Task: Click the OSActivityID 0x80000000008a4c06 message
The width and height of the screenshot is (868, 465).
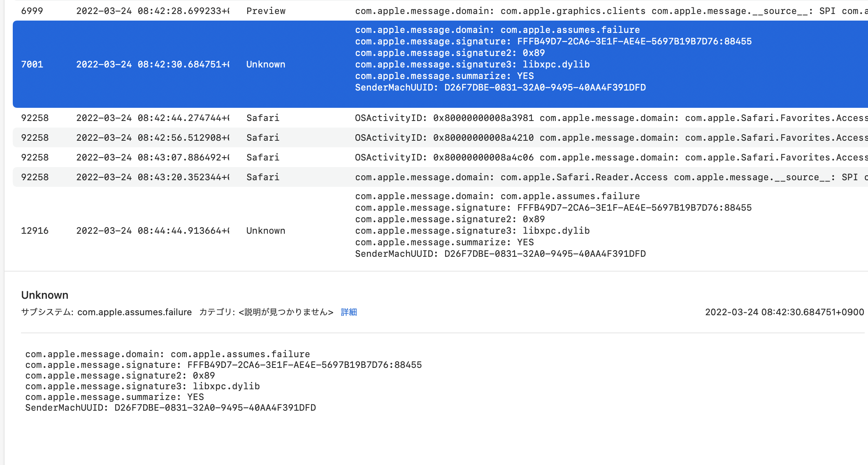Action: 444,158
